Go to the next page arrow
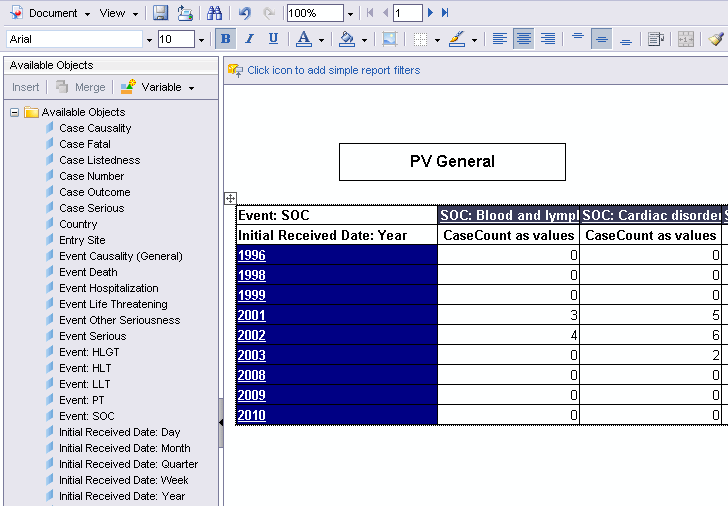 431,13
